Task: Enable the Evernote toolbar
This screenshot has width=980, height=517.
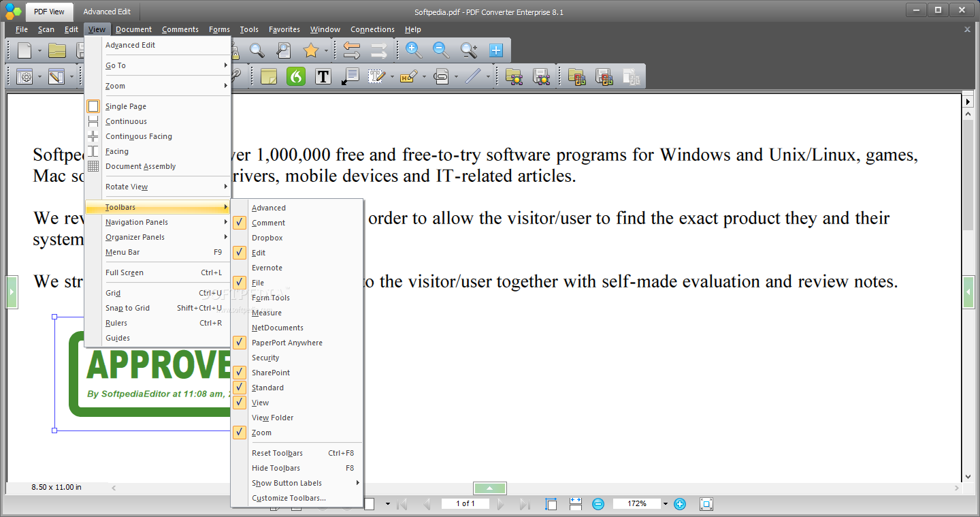Action: [297, 268]
